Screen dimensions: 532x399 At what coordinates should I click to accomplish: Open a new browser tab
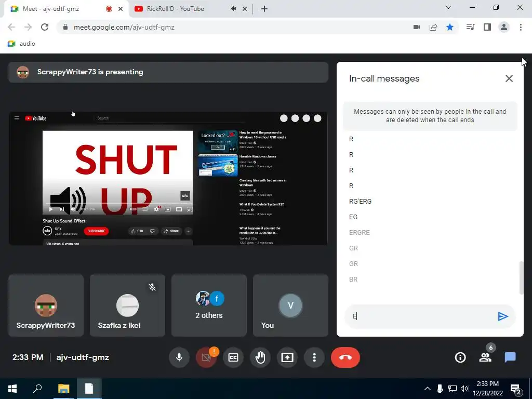[264, 9]
